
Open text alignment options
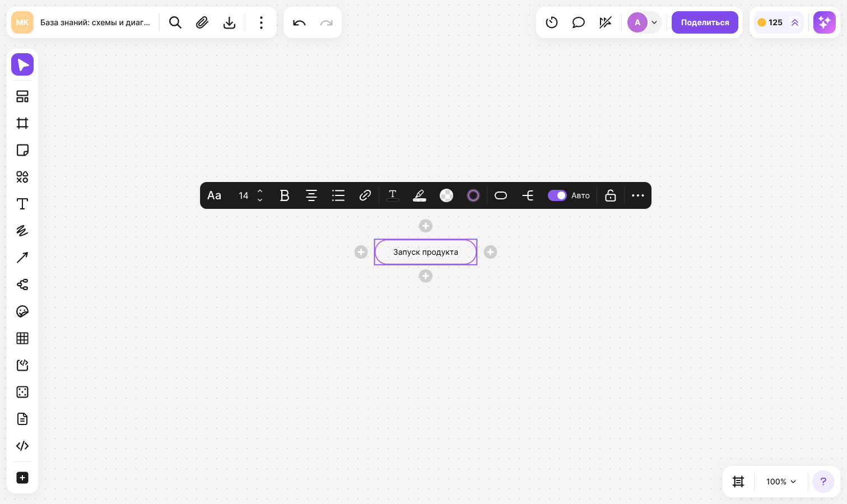(x=311, y=195)
